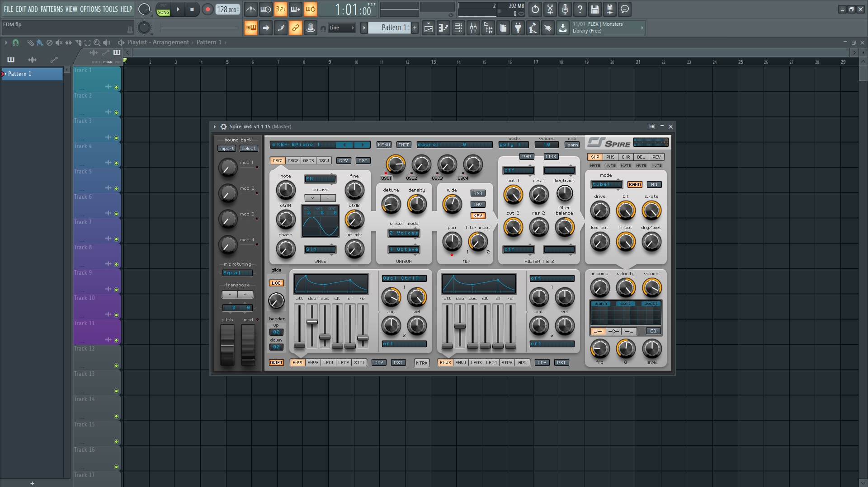Image resolution: width=868 pixels, height=487 pixels.
Task: Click the INIT button in Spire
Action: point(404,145)
